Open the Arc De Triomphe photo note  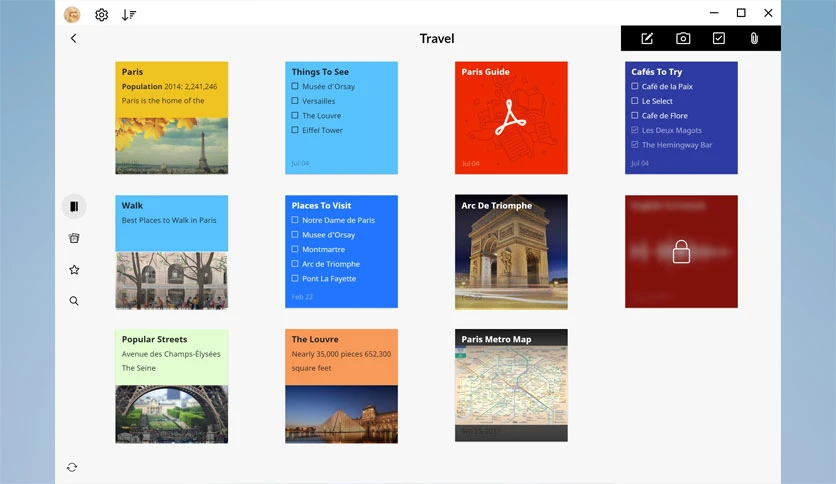point(511,252)
